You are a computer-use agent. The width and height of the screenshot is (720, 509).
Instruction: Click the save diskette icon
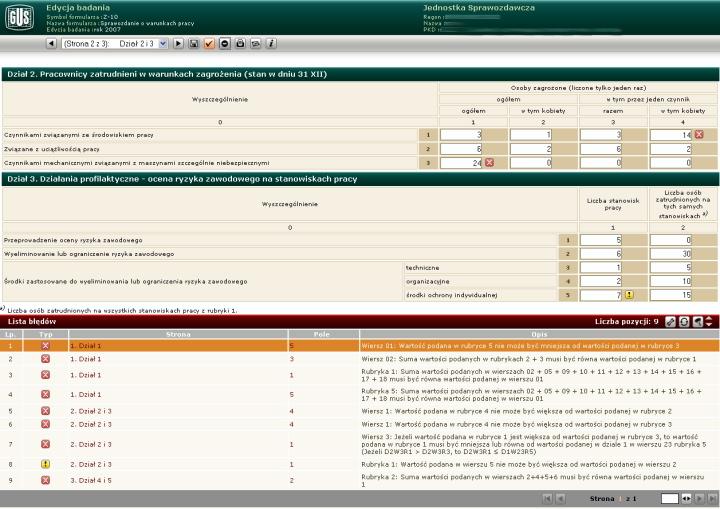coord(194,44)
